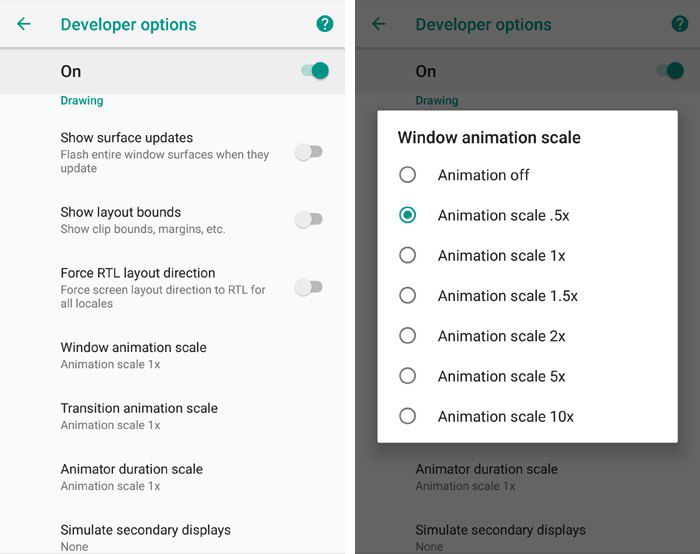Enable Show layout bounds switch
Image resolution: width=700 pixels, height=554 pixels.
click(308, 219)
